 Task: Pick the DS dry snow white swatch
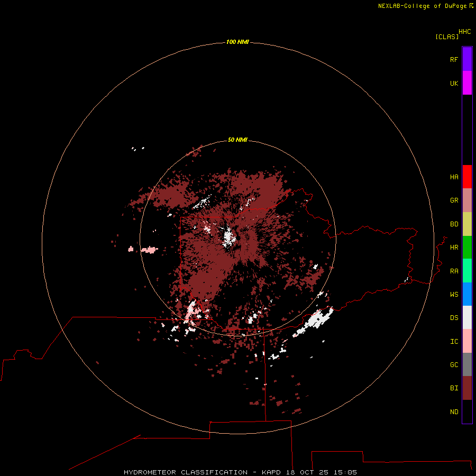467,317
